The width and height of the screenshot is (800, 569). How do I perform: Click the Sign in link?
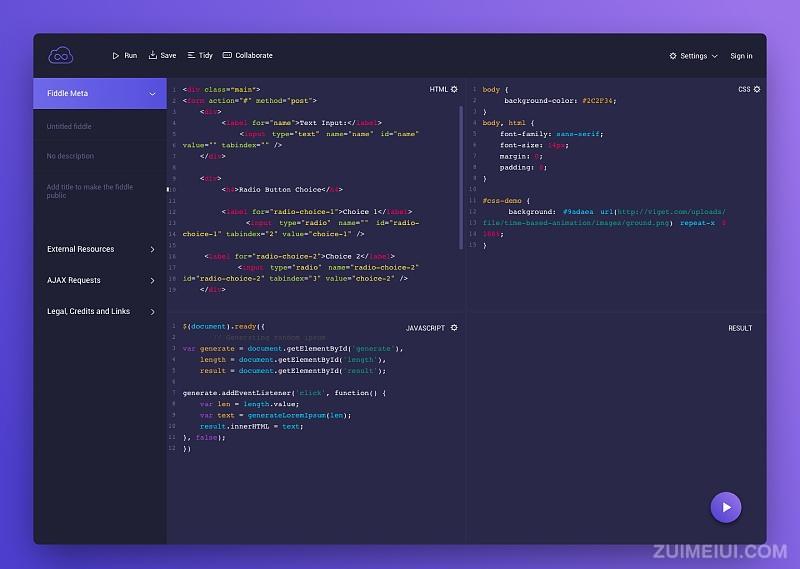(741, 56)
